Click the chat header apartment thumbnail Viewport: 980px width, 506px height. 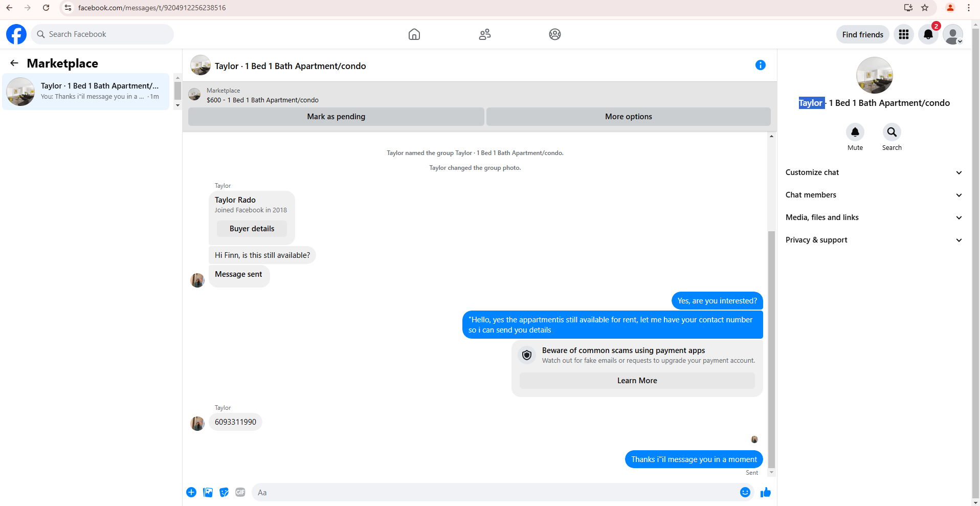[x=201, y=65]
